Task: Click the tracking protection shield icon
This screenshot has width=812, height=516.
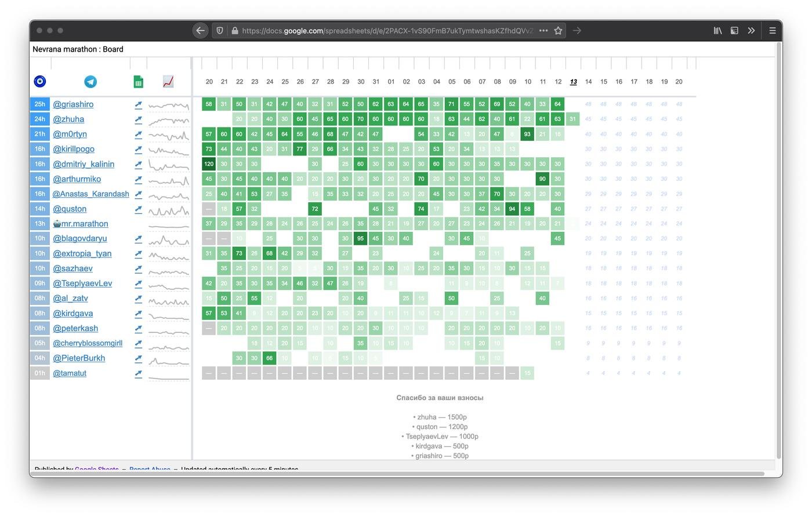Action: click(x=220, y=31)
